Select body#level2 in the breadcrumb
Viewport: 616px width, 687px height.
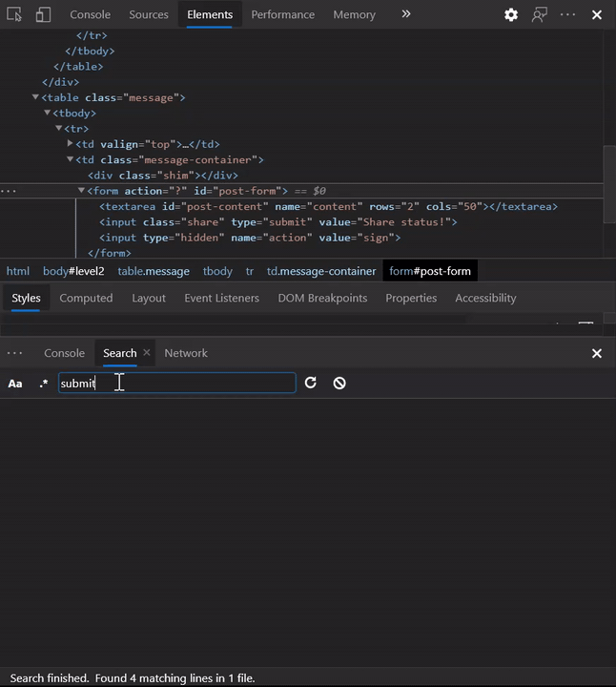tap(73, 271)
